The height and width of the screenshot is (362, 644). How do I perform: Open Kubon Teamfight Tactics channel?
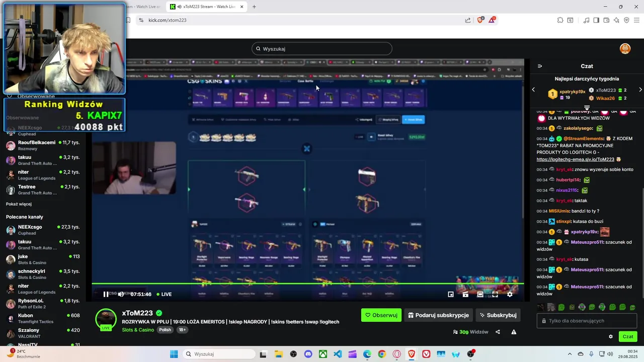(43, 318)
